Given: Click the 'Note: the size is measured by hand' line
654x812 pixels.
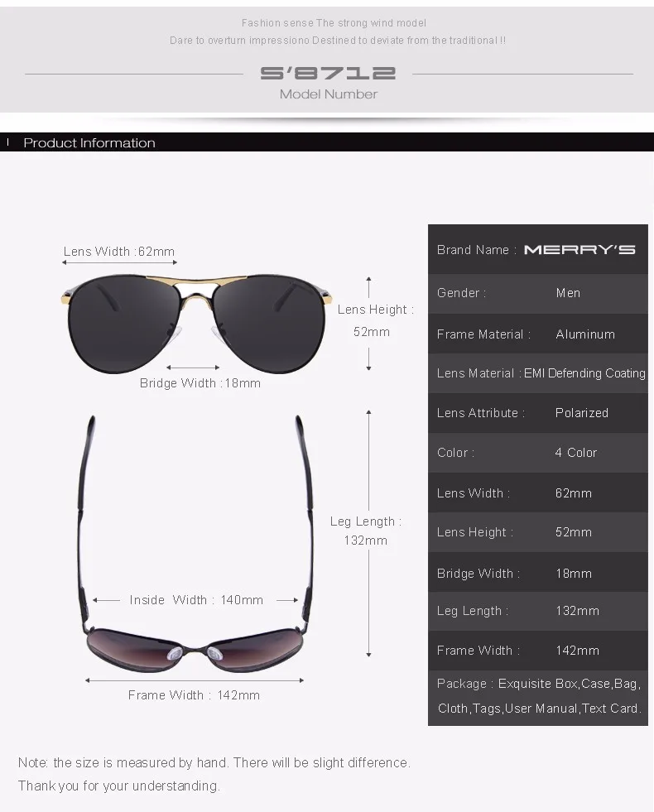Looking at the screenshot, I should pos(214,763).
